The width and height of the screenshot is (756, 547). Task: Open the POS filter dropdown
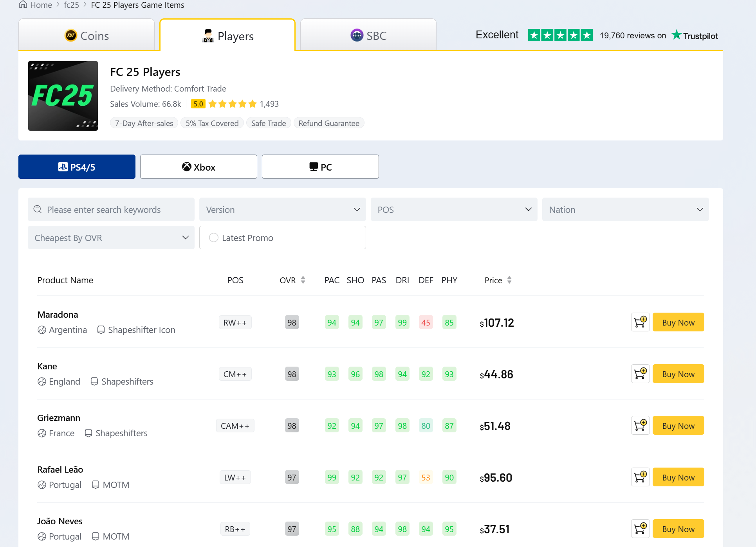tap(454, 209)
